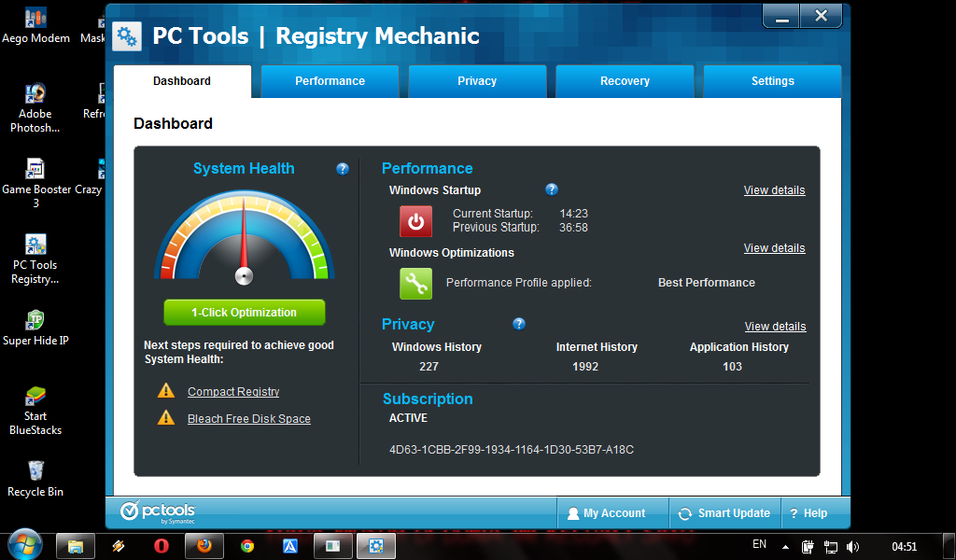Click the warning icon beside Compact Registry

[x=166, y=390]
